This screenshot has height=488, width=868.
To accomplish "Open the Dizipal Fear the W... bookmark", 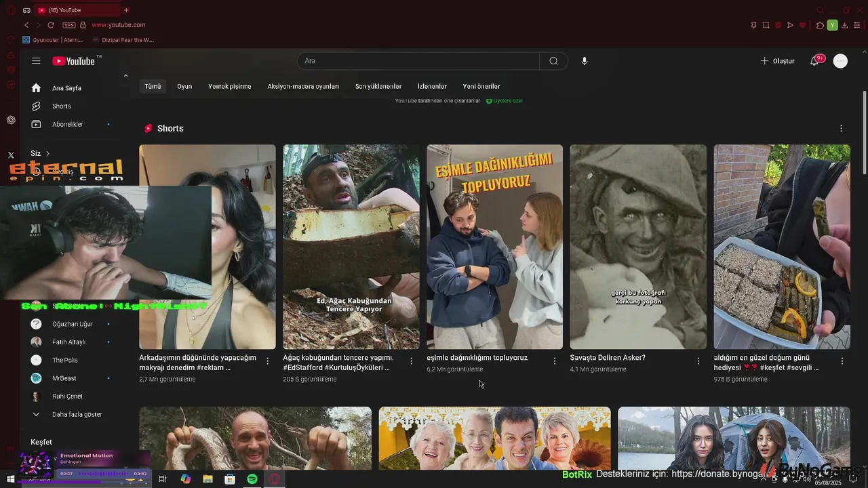I will pyautogui.click(x=123, y=40).
